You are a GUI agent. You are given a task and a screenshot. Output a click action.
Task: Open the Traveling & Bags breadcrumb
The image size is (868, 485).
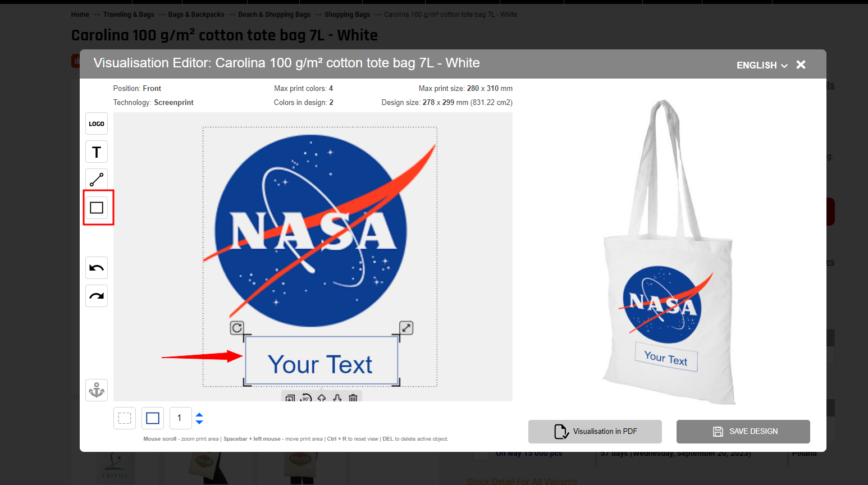pyautogui.click(x=129, y=15)
